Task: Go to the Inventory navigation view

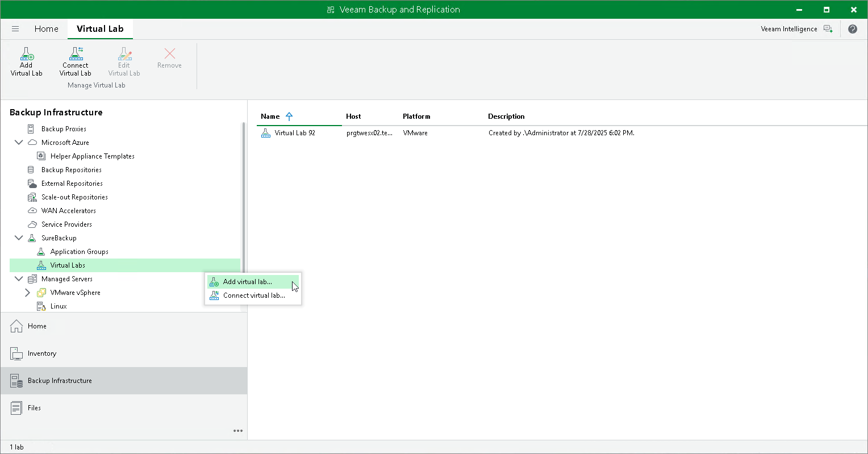Action: coord(124,353)
